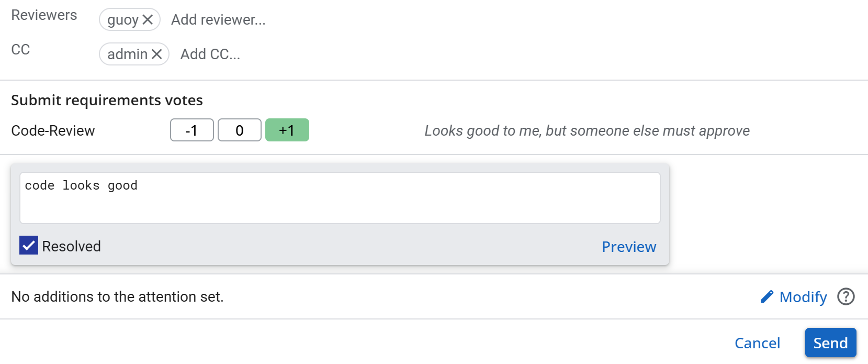Viewport: 868px width, 364px height.
Task: Cancel the reply dialog
Action: click(757, 343)
